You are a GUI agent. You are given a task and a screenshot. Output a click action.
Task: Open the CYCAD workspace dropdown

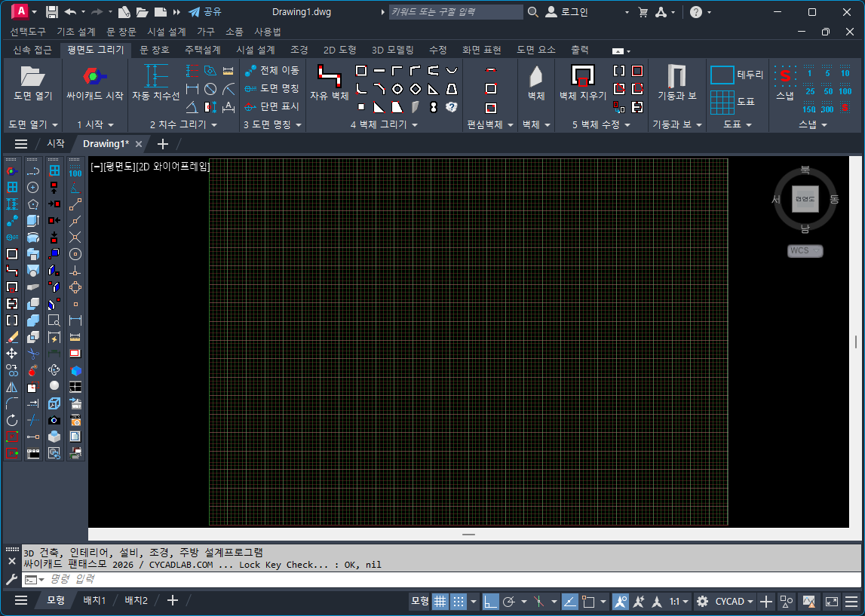735,601
